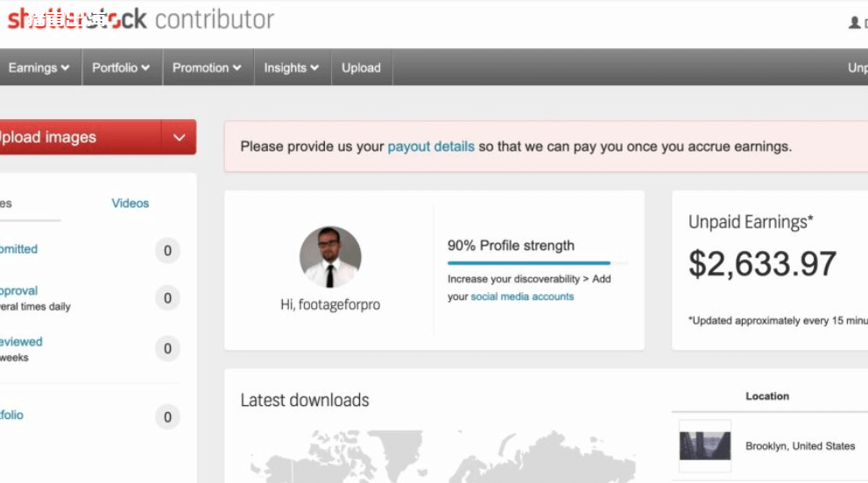Click the user account icon
The width and height of the screenshot is (868, 483).
855,22
